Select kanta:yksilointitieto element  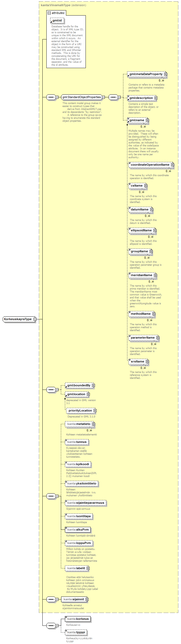pyautogui.click(x=82, y=483)
